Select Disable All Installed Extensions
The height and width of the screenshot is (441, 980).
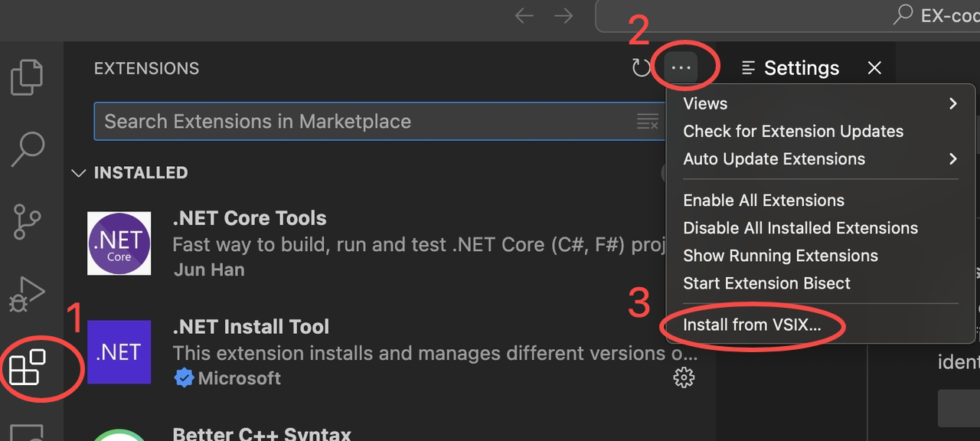tap(821, 228)
